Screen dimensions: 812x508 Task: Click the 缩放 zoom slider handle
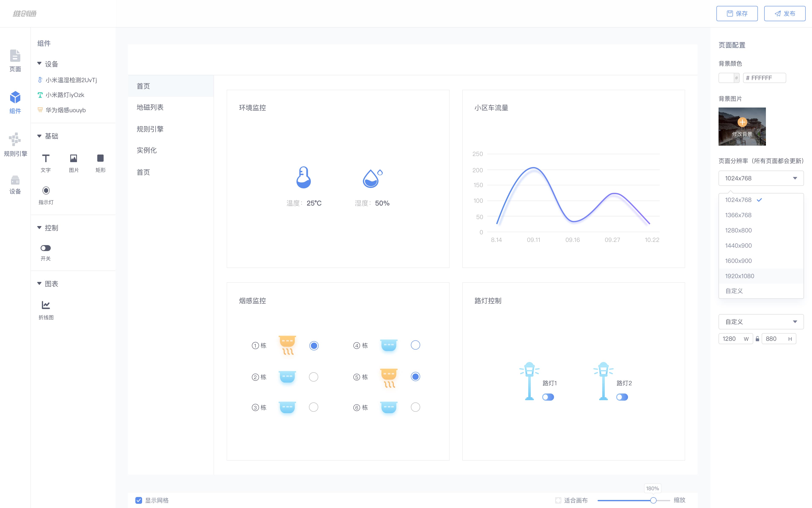coord(653,500)
